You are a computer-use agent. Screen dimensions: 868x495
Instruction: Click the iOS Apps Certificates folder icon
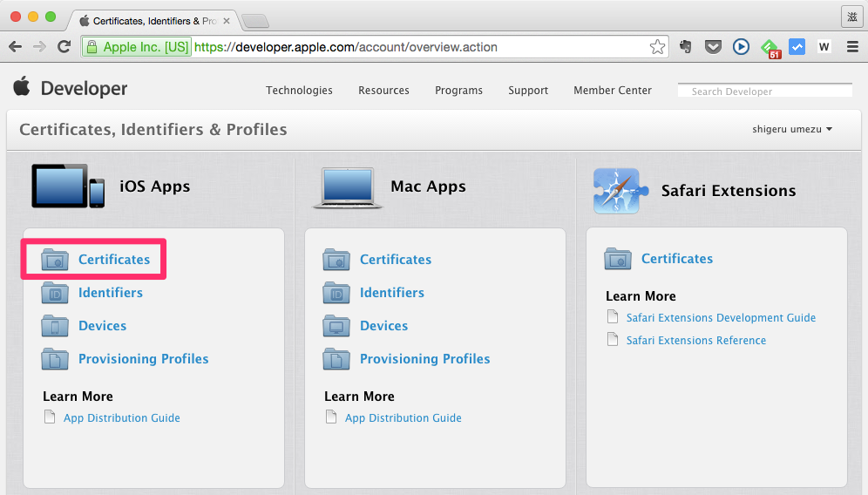[x=55, y=259]
